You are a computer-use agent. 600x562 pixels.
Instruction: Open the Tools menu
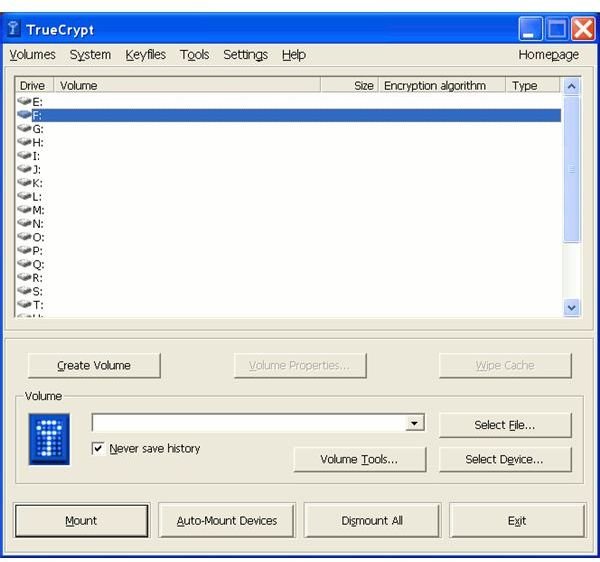click(195, 55)
